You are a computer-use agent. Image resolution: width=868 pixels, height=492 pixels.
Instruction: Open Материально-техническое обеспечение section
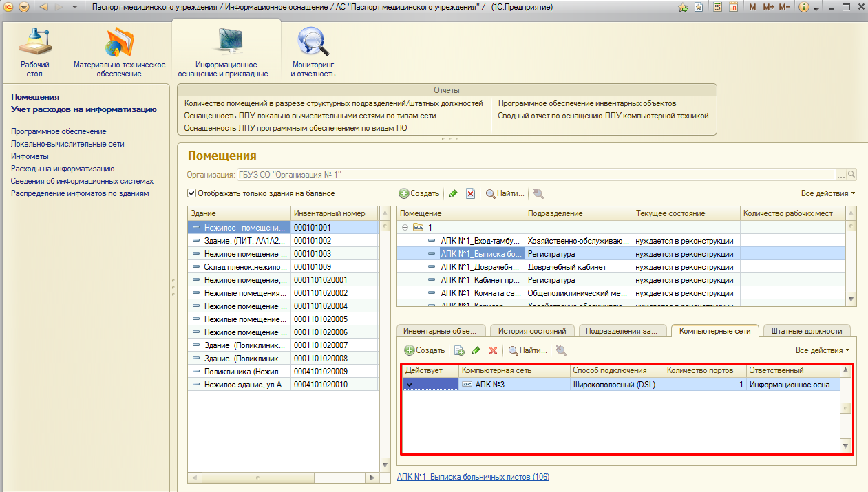point(119,52)
